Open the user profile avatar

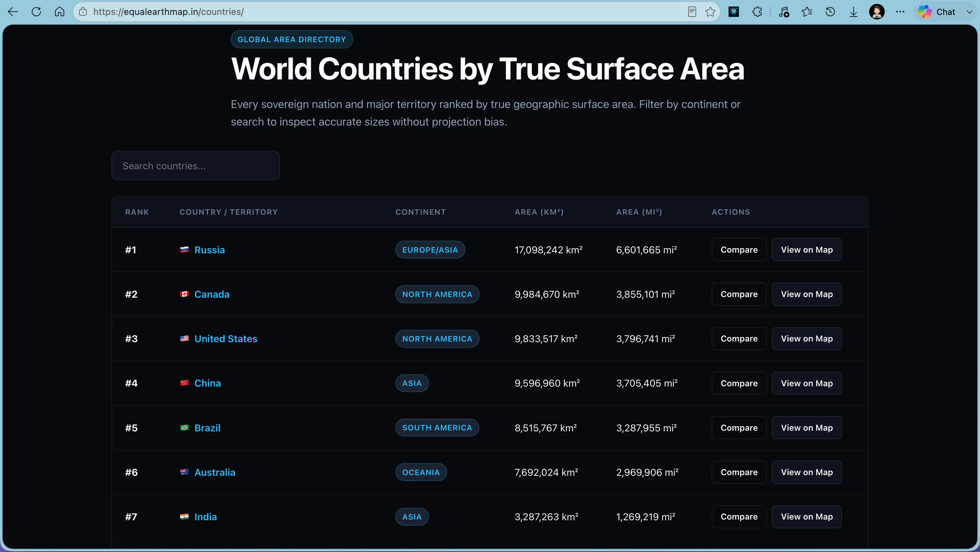click(x=877, y=12)
